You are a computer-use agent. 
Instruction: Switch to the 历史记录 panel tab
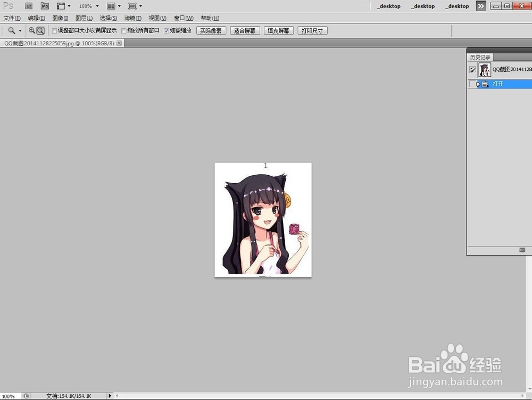coord(480,58)
